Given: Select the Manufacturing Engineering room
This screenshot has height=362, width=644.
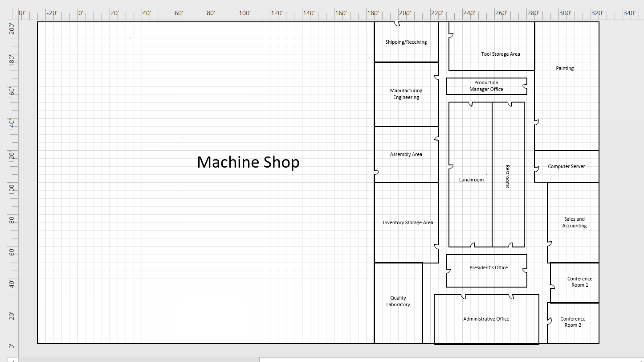Looking at the screenshot, I should [x=406, y=94].
